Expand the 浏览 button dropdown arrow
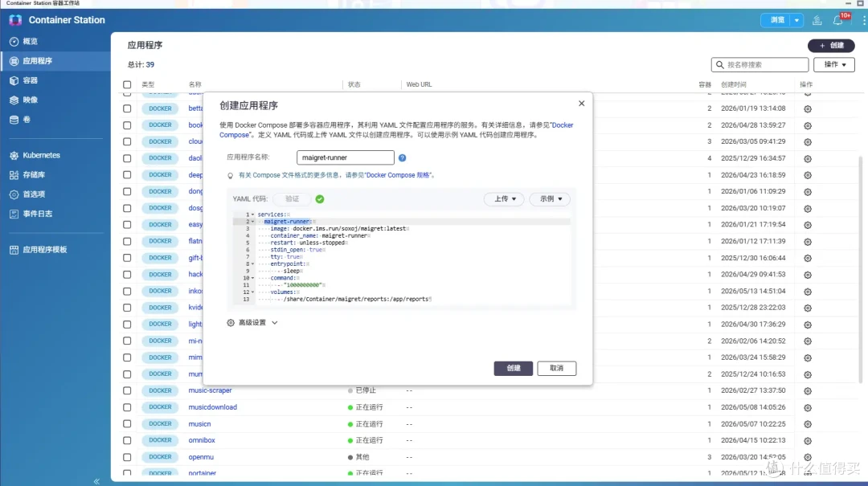 796,20
